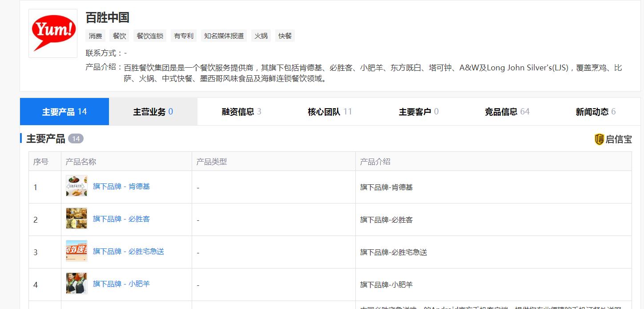Switch to the 主要客户 tab
The height and width of the screenshot is (309, 644).
pyautogui.click(x=419, y=112)
